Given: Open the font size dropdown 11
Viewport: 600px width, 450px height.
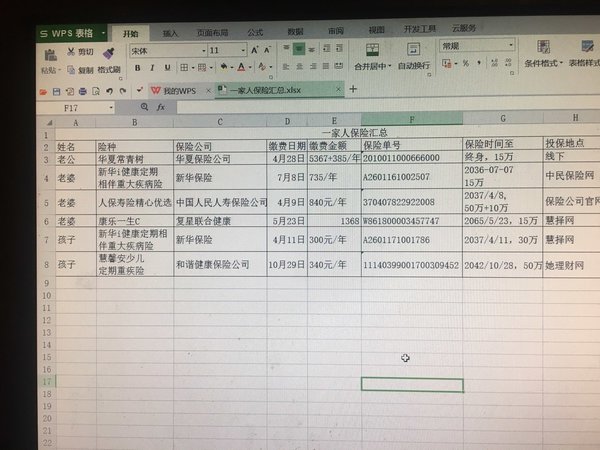Looking at the screenshot, I should pos(243,50).
